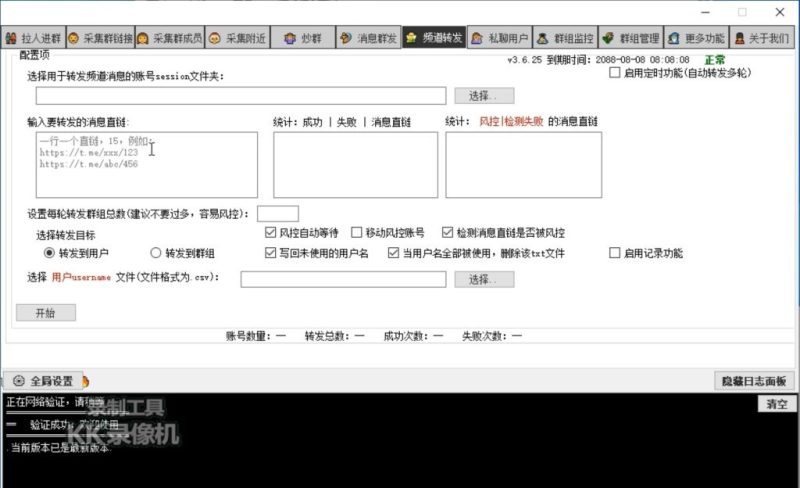
Task: Click the 消息群发 tab icon
Action: [x=346, y=38]
